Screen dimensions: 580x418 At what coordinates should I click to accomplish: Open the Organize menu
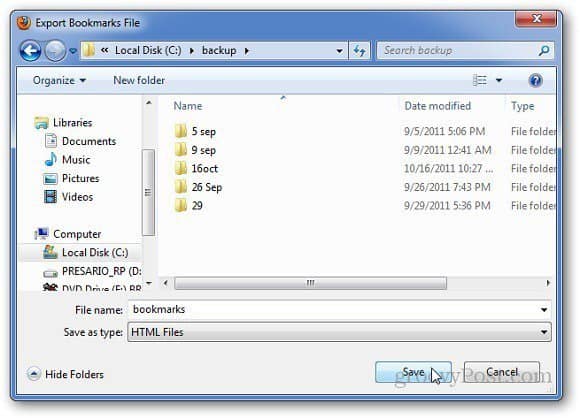click(x=59, y=80)
